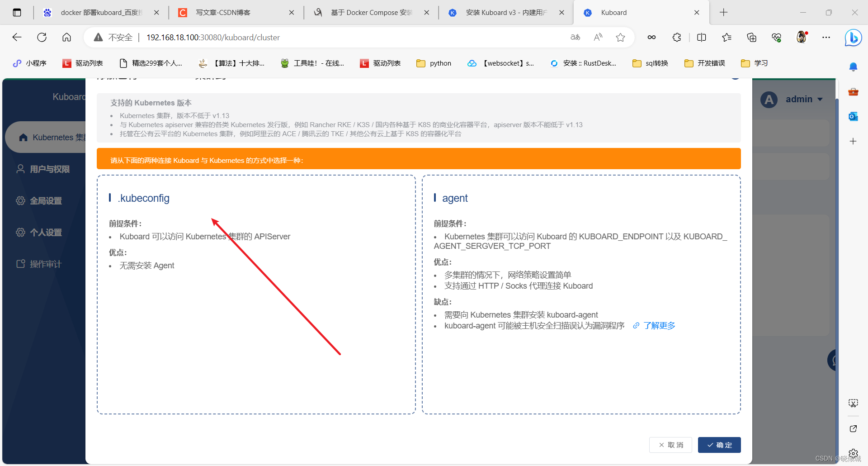Click the translate page icon
868x466 pixels.
click(575, 37)
